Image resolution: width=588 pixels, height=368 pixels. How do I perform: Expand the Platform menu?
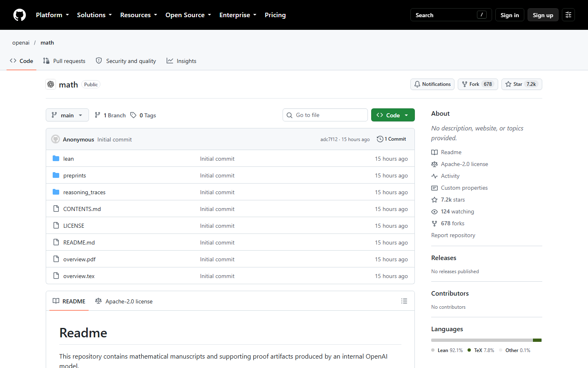pyautogui.click(x=52, y=15)
